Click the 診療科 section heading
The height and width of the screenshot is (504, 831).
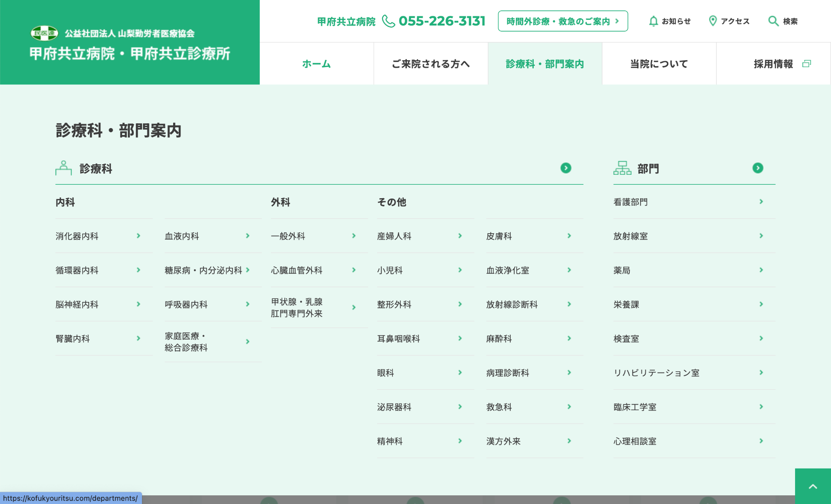click(96, 169)
